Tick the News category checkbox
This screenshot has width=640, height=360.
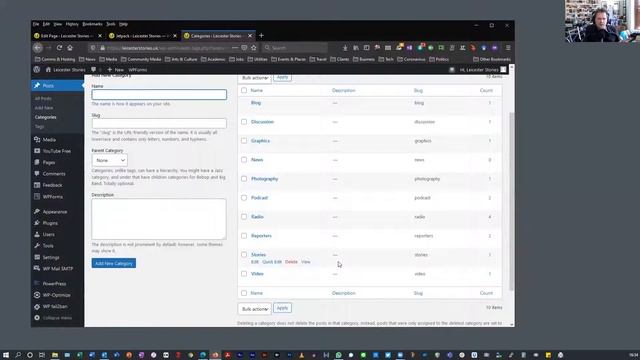point(244,160)
